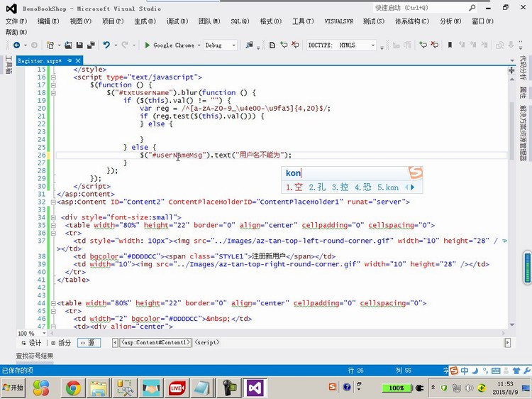Screen dimensions: 532x399
Task: Open the Debug configuration dropdown
Action: pyautogui.click(x=234, y=45)
